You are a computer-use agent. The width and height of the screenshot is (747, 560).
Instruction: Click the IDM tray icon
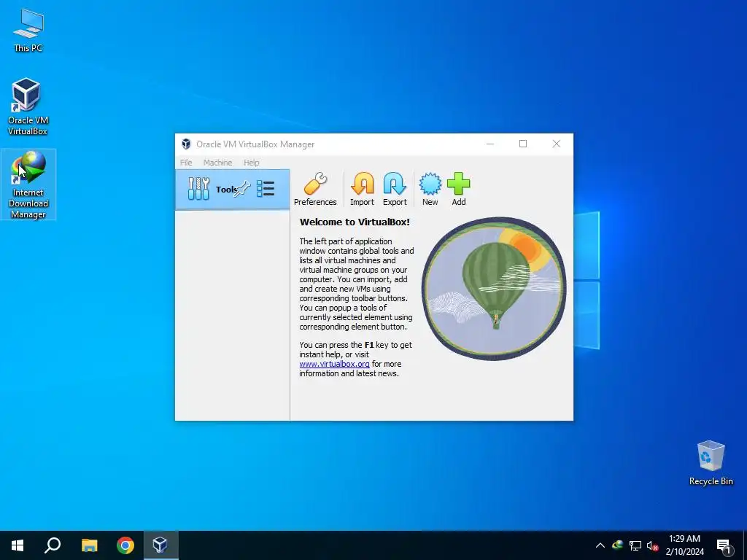pyautogui.click(x=618, y=545)
